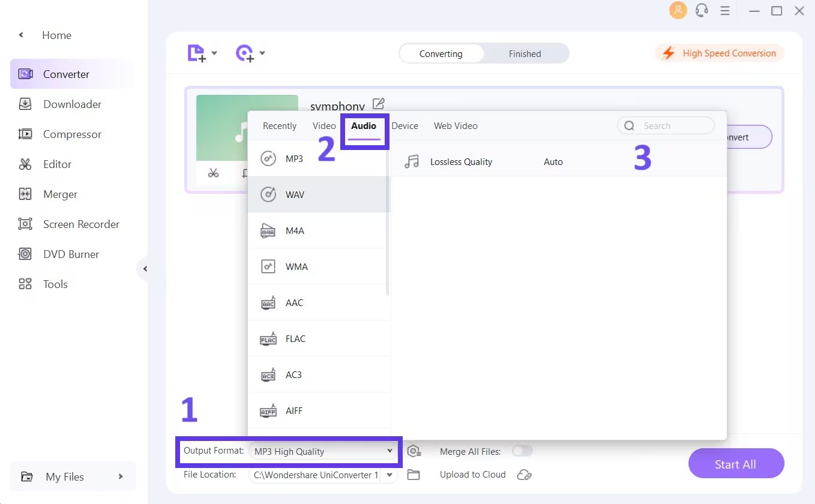
Task: Go back using the Home arrow
Action: (21, 35)
